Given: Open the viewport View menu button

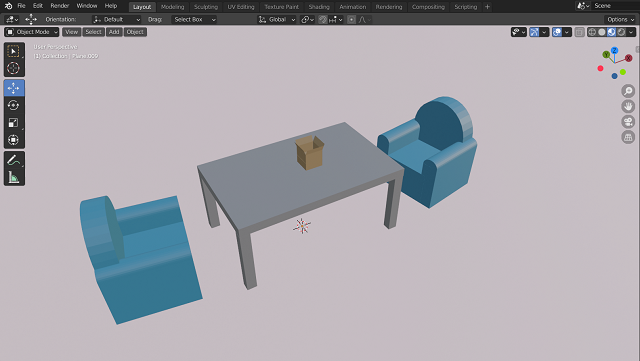Looking at the screenshot, I should coord(71,32).
